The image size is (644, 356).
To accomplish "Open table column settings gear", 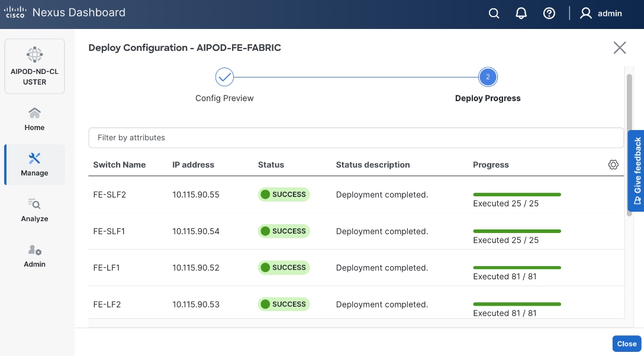I will pos(613,165).
